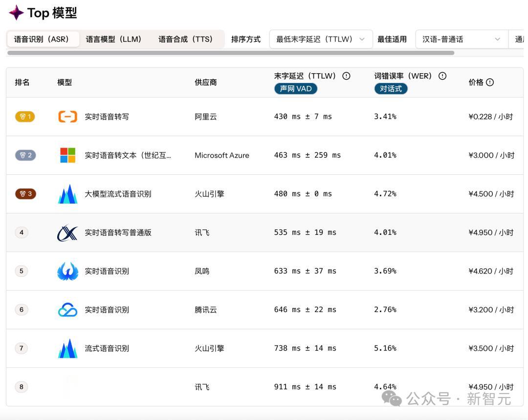Toggle the 声网 VAD filter pill

296,88
